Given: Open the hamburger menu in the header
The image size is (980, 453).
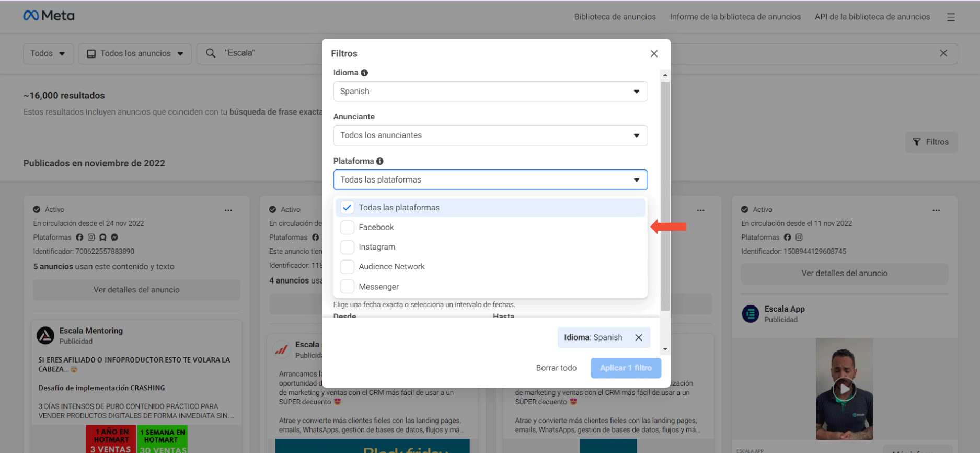Looking at the screenshot, I should 951,17.
